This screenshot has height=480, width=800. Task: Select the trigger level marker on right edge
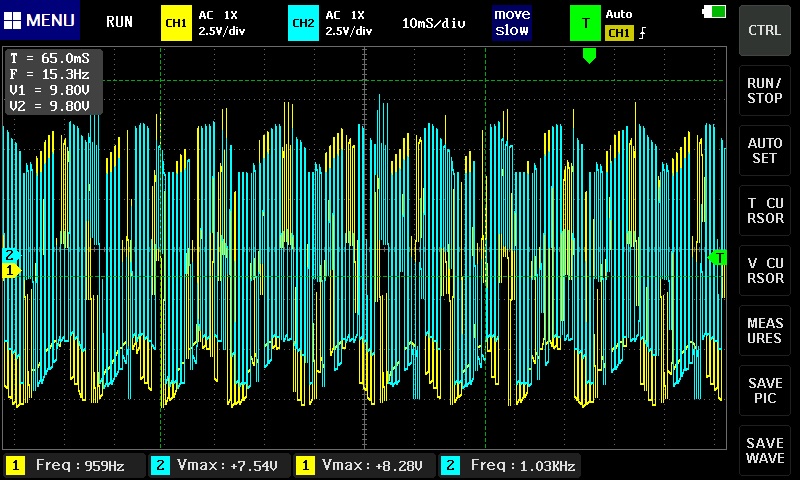point(717,258)
